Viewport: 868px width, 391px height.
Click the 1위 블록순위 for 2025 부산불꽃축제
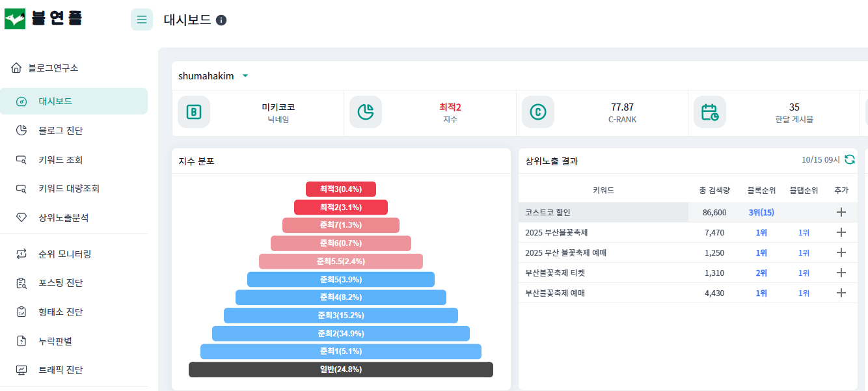click(x=761, y=232)
